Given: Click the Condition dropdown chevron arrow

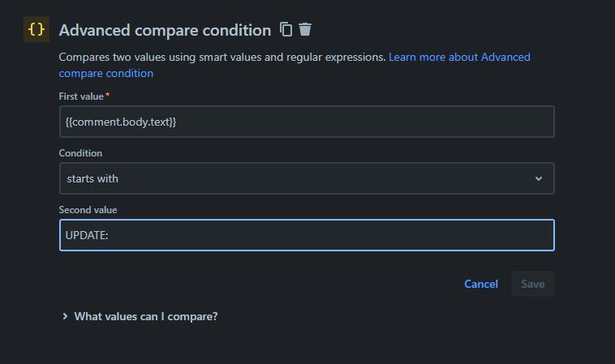Looking at the screenshot, I should coord(539,178).
